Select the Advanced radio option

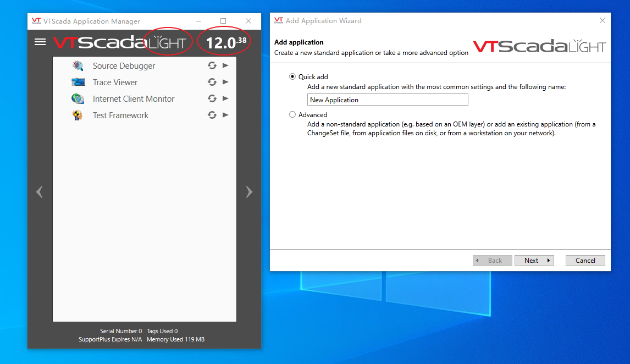tap(292, 114)
